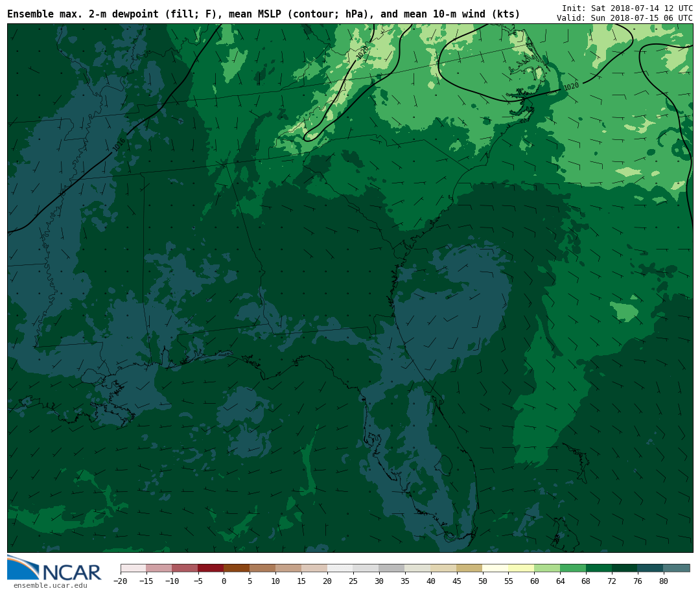This screenshot has width=700, height=593.
Task: Select the Init time text
Action: point(627,8)
